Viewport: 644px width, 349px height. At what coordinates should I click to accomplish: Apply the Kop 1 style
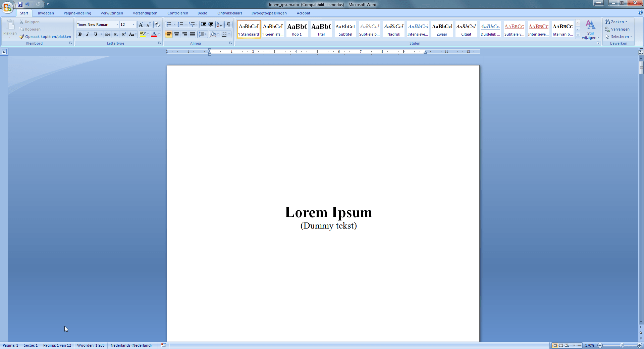coord(297,29)
